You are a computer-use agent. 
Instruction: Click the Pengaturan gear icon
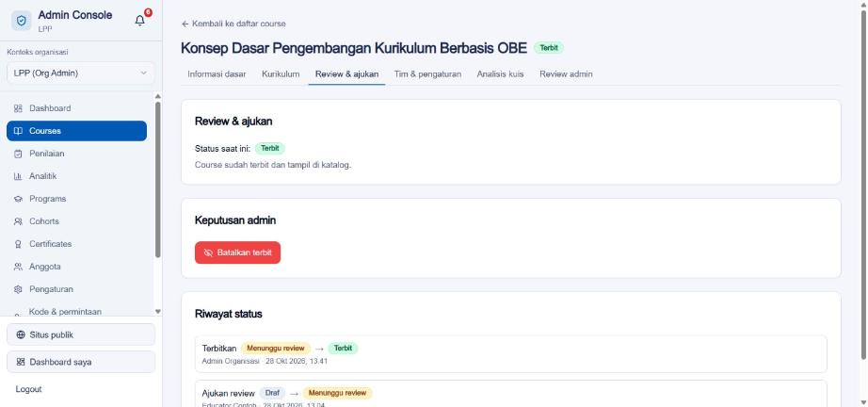(x=18, y=289)
